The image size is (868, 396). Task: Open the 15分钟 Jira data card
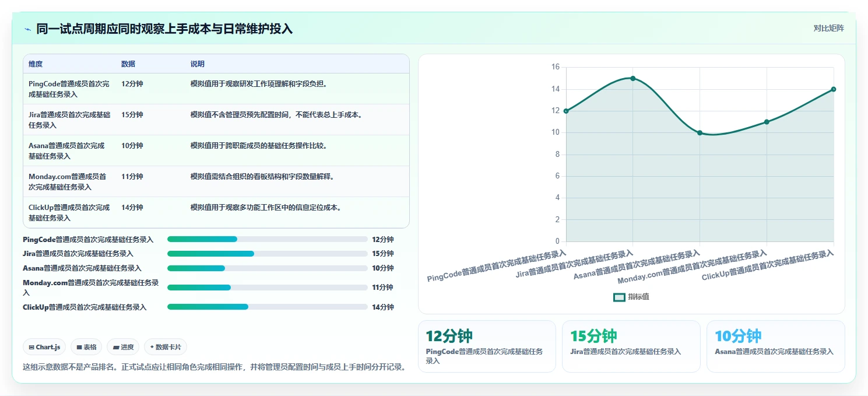point(631,346)
